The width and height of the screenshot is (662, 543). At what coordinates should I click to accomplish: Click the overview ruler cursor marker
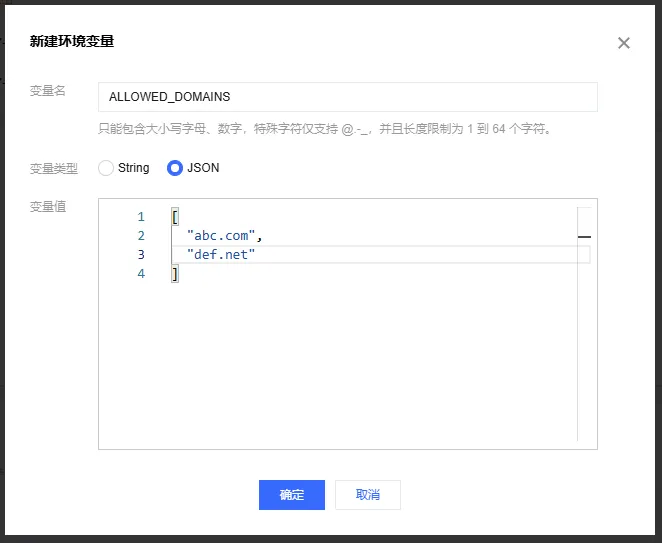(x=584, y=237)
